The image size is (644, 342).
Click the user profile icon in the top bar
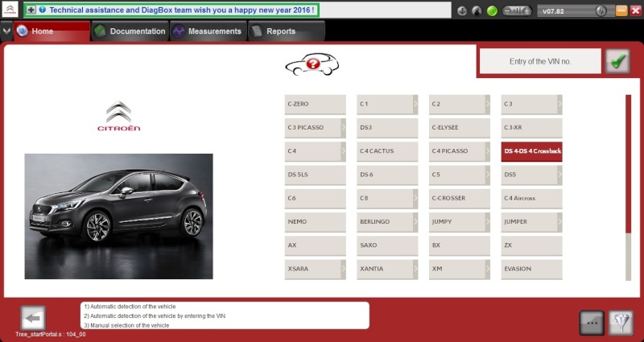[477, 11]
